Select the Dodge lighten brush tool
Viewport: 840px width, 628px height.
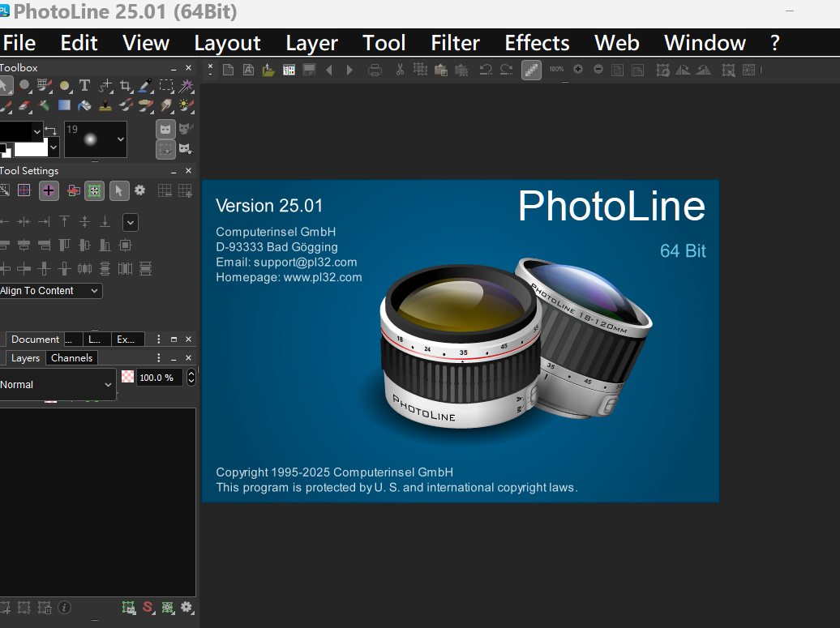pyautogui.click(x=186, y=105)
